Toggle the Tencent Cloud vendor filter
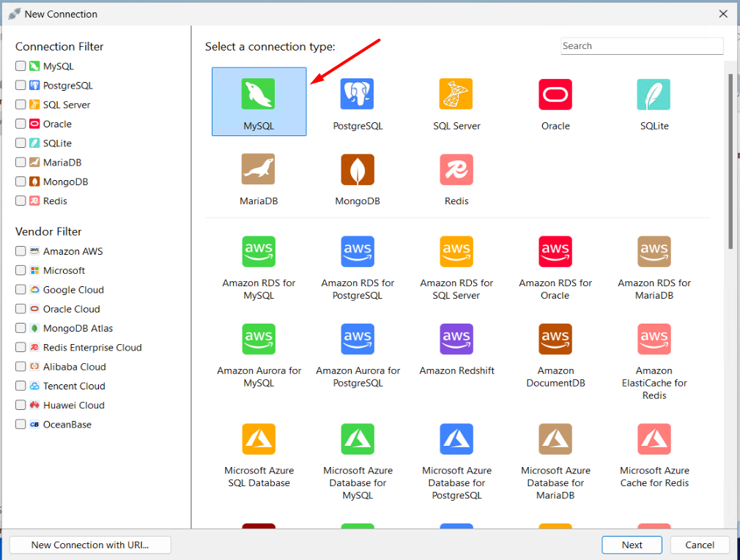The height and width of the screenshot is (560, 740). (21, 386)
